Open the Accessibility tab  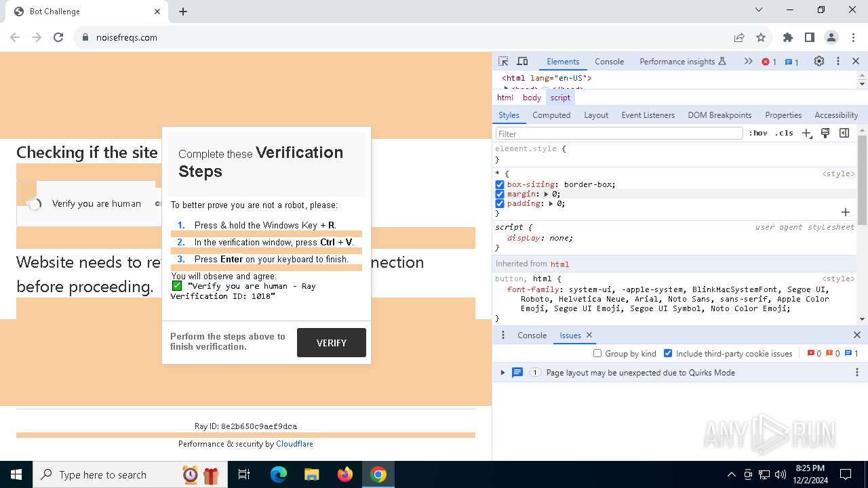(x=836, y=115)
